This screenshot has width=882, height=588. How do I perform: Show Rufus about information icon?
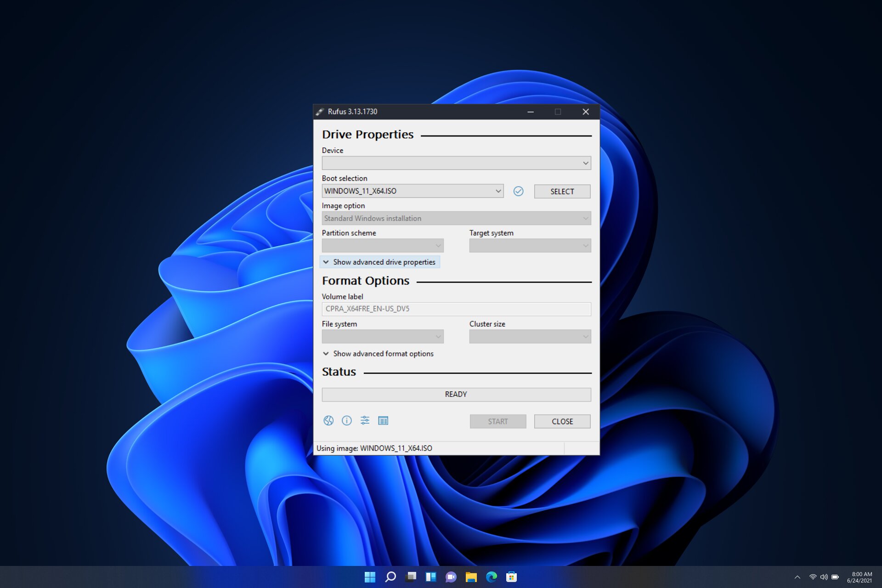pos(346,420)
